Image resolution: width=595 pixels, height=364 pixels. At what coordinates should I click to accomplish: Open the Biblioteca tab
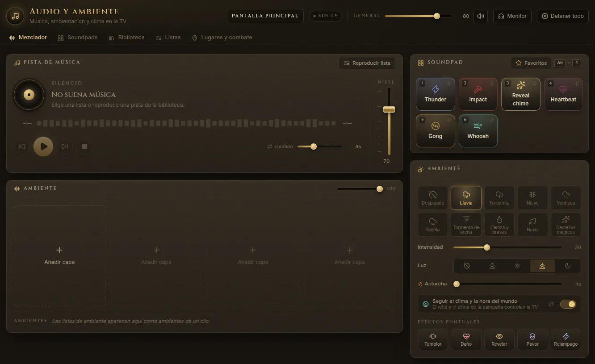pos(126,38)
